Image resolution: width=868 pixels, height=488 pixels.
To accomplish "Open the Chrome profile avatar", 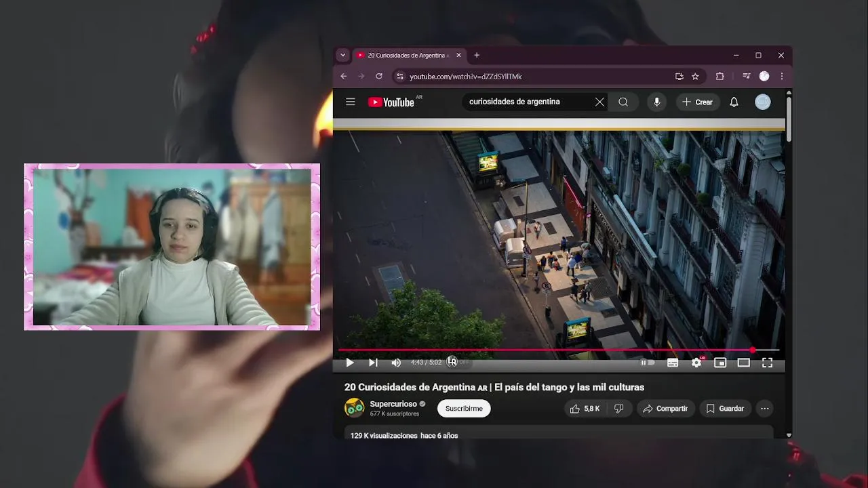I will (x=764, y=77).
